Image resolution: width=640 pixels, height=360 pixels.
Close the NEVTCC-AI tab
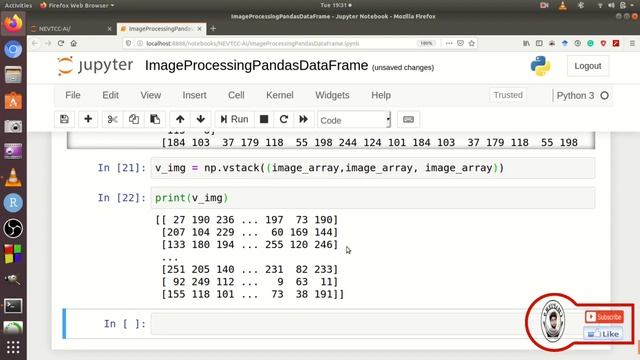pos(109,29)
